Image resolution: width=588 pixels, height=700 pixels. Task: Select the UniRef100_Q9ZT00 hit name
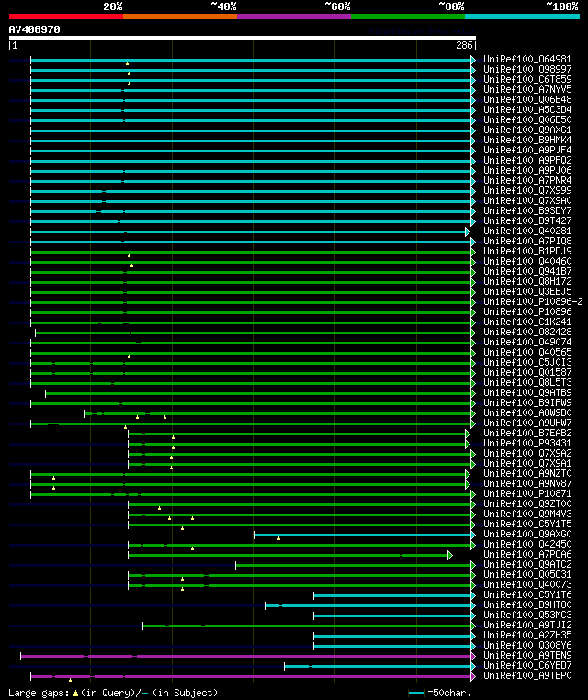click(x=527, y=503)
